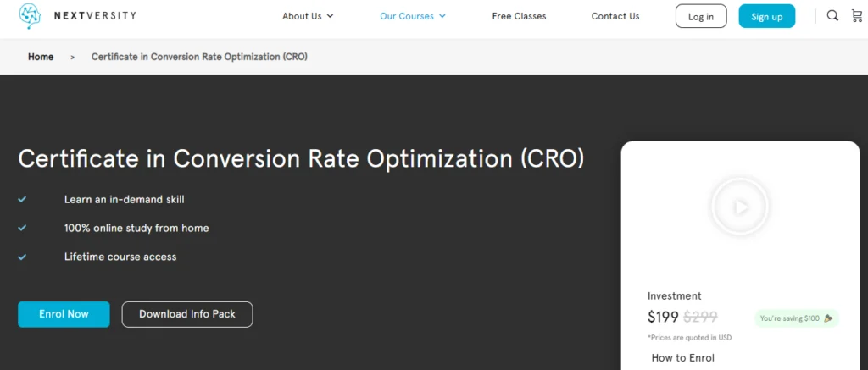
Task: Click the Sign up button
Action: (766, 16)
